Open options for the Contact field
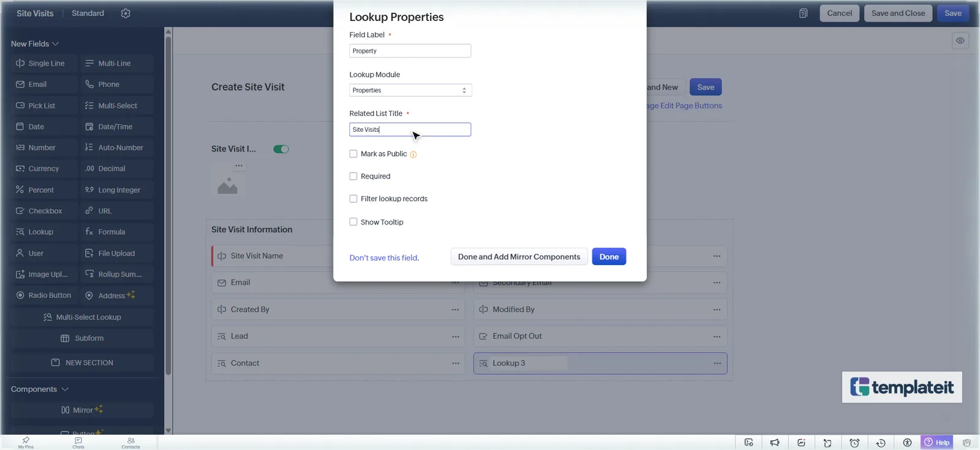Screen dimensions: 980x450 tap(456, 364)
